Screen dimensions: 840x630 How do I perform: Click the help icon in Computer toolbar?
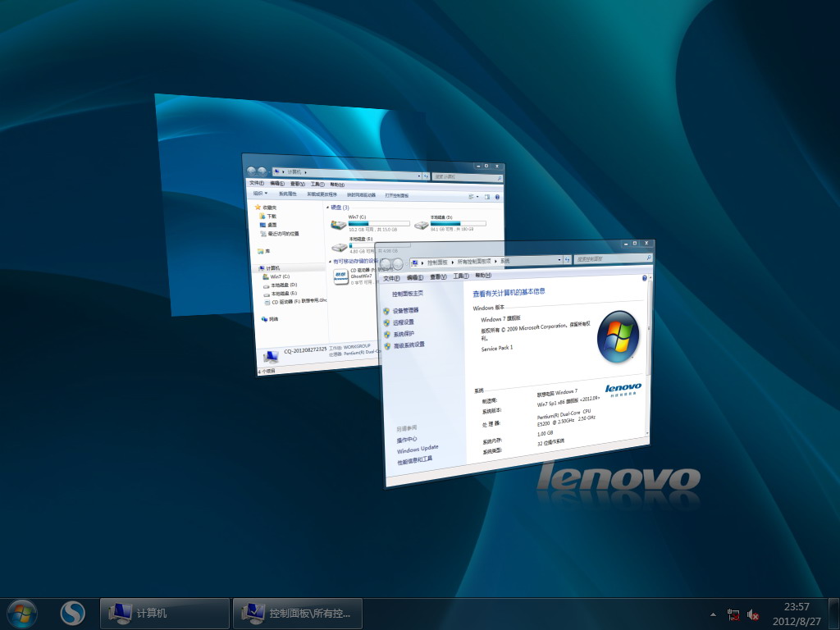click(x=497, y=197)
